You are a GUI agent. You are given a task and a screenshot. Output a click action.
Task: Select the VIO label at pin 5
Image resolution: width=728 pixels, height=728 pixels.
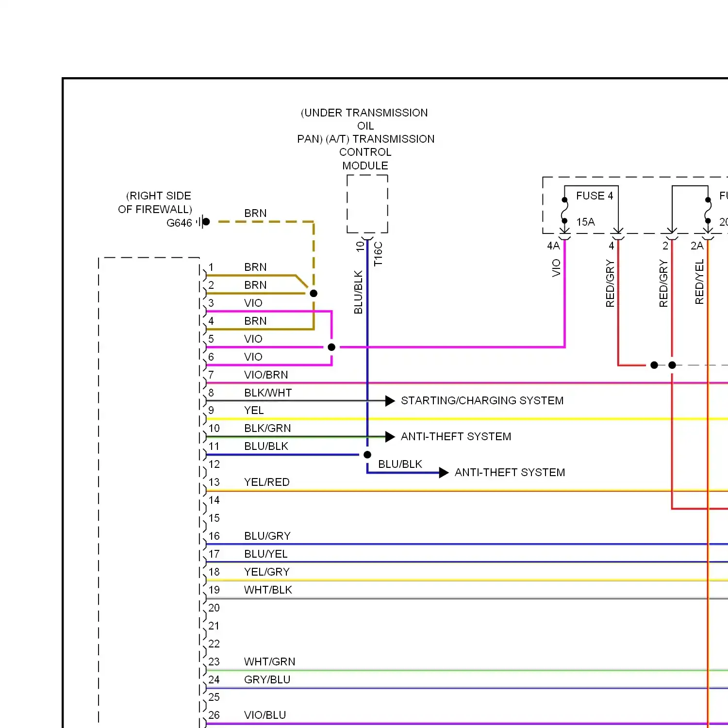click(253, 339)
